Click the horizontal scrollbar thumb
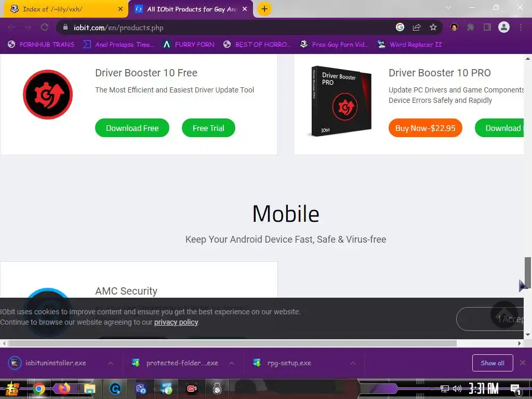532x399 pixels. tap(232, 343)
